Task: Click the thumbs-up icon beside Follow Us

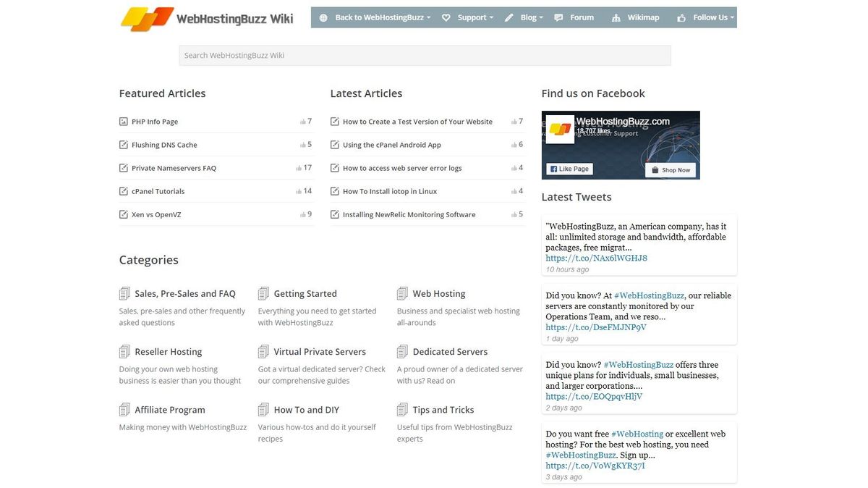Action: tap(681, 17)
